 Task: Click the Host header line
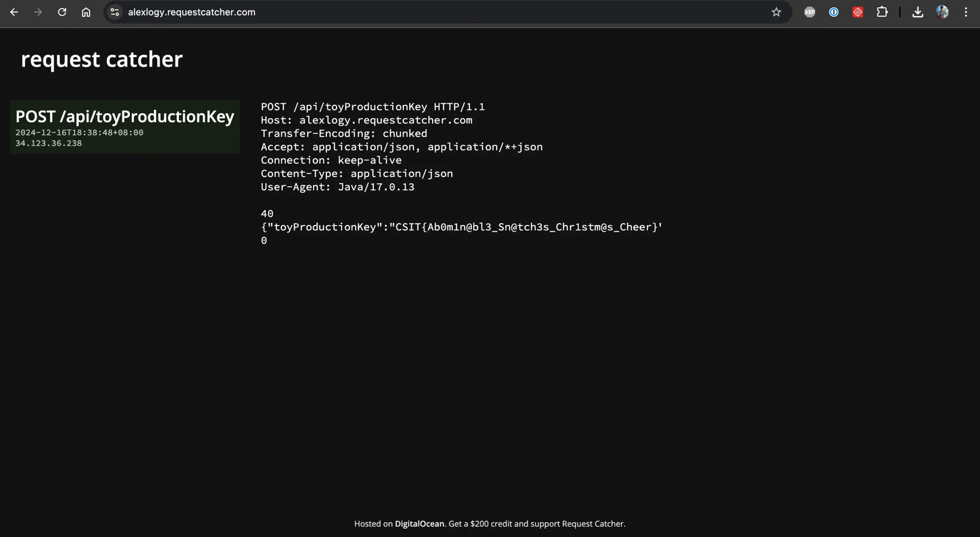(367, 120)
